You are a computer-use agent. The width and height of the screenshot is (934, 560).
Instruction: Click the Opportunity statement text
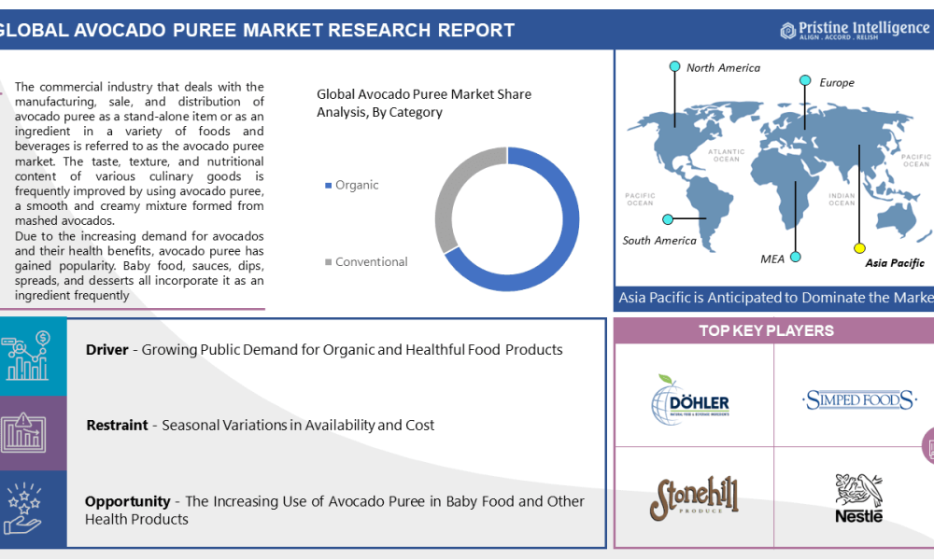334,510
